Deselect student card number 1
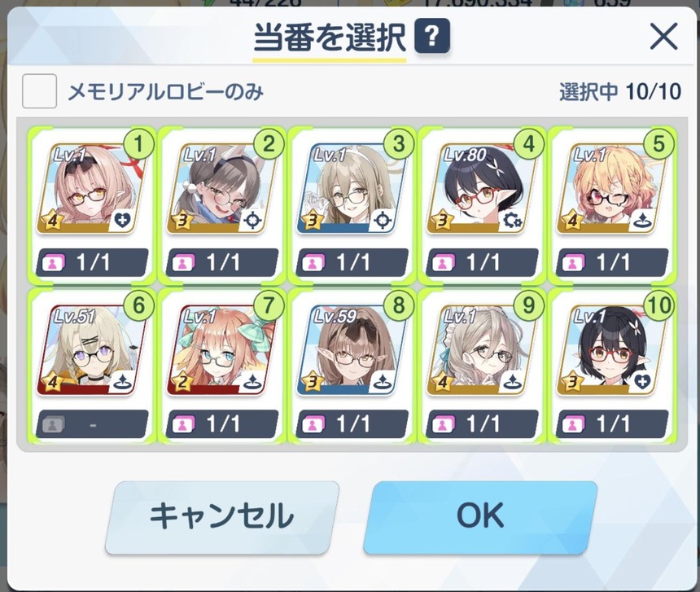700x592 pixels. click(91, 206)
